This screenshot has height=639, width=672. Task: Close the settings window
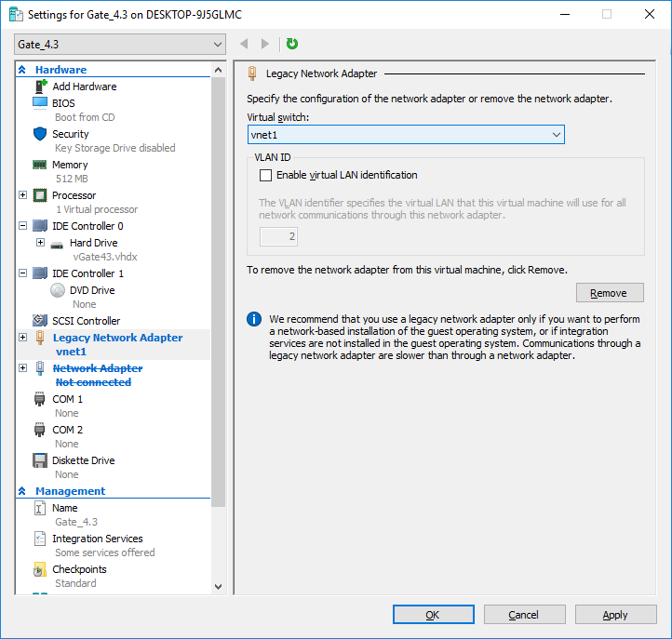click(650, 14)
